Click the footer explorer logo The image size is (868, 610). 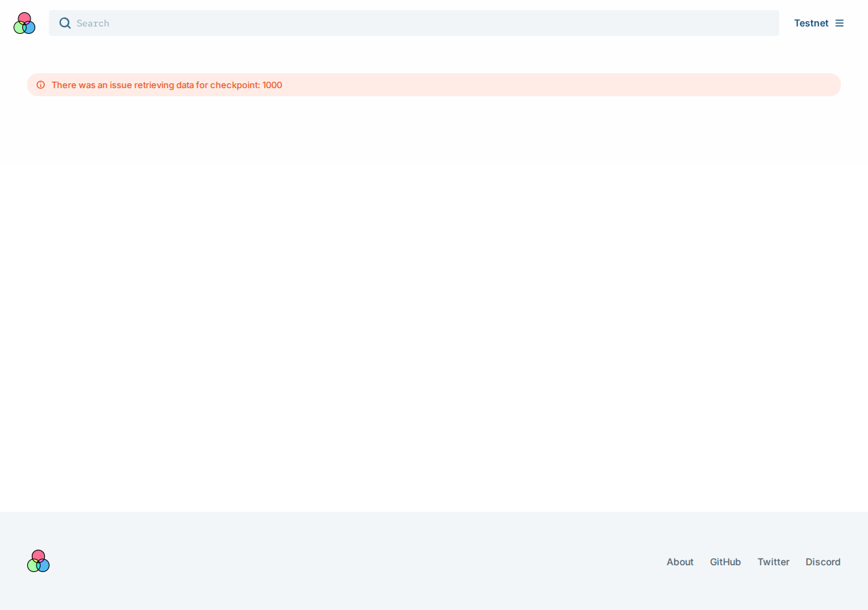coord(39,561)
